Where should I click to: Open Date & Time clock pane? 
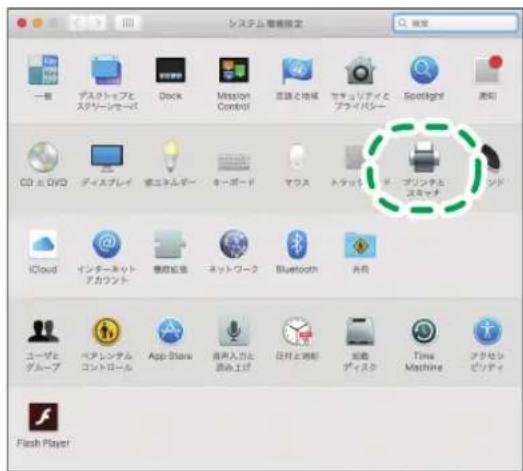(298, 331)
